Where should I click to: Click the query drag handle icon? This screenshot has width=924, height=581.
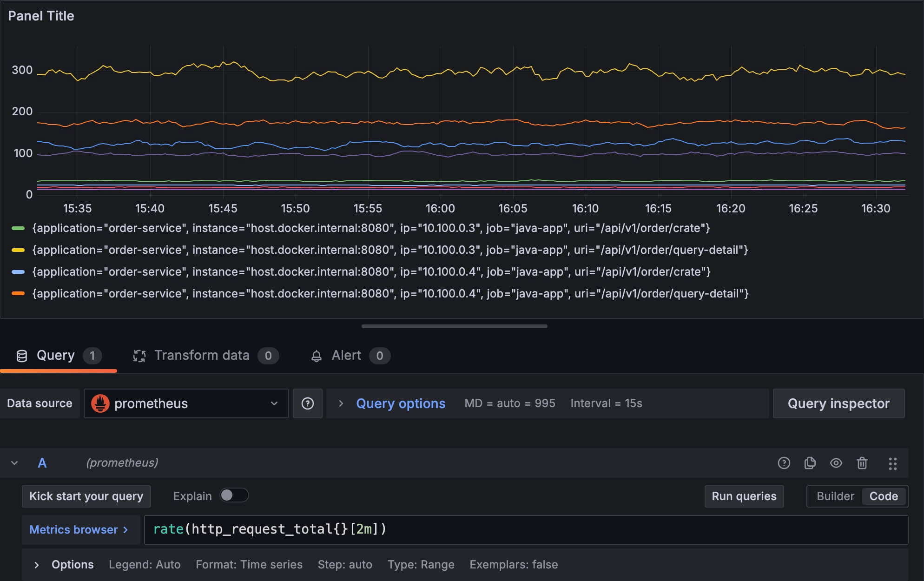point(892,463)
